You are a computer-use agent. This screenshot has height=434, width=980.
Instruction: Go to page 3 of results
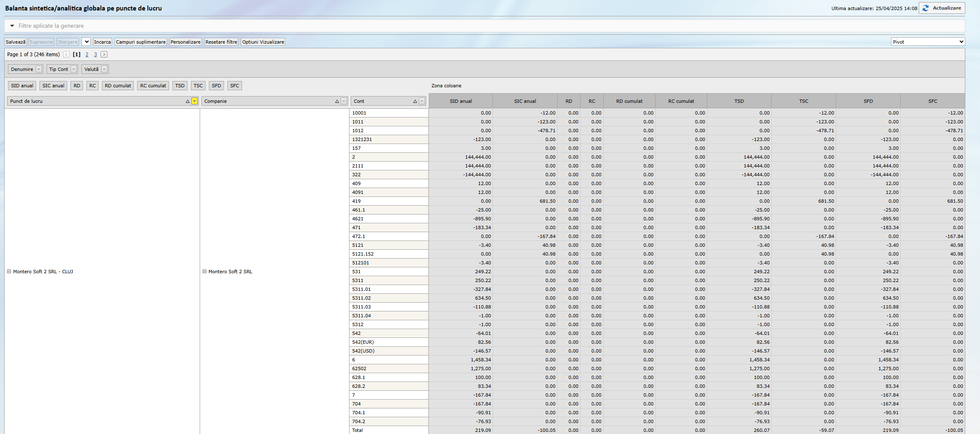pyautogui.click(x=95, y=55)
